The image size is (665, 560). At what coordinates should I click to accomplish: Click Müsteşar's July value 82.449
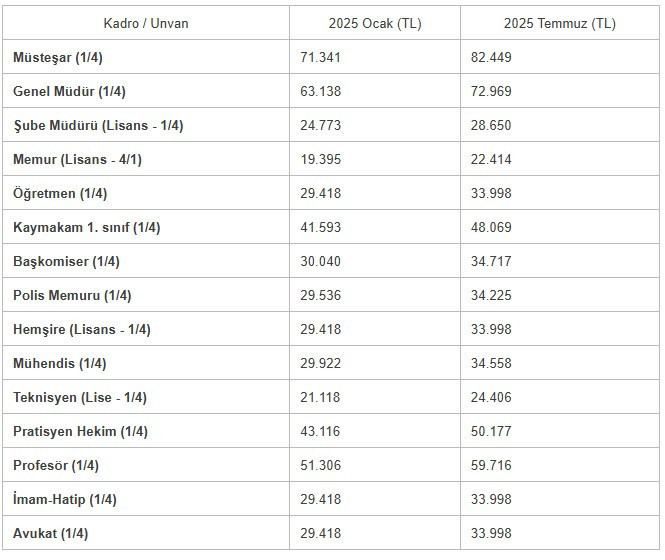click(x=491, y=57)
